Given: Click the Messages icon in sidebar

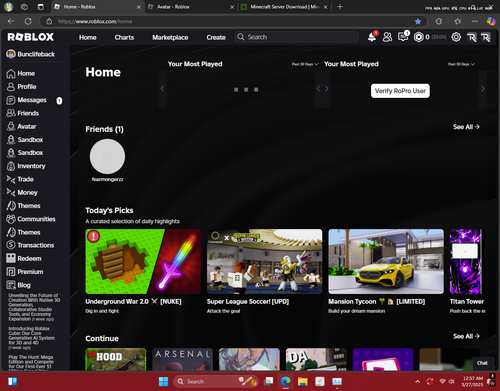Looking at the screenshot, I should [x=11, y=100].
